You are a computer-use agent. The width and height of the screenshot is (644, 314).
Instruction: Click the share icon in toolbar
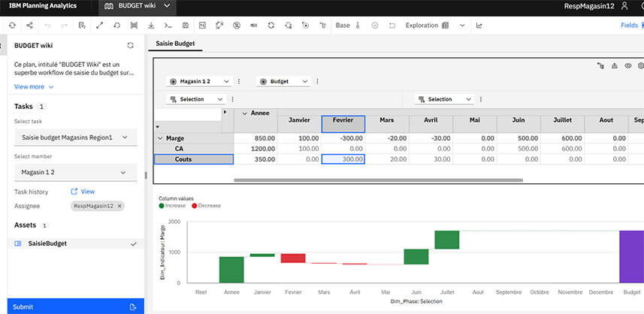coord(29,26)
